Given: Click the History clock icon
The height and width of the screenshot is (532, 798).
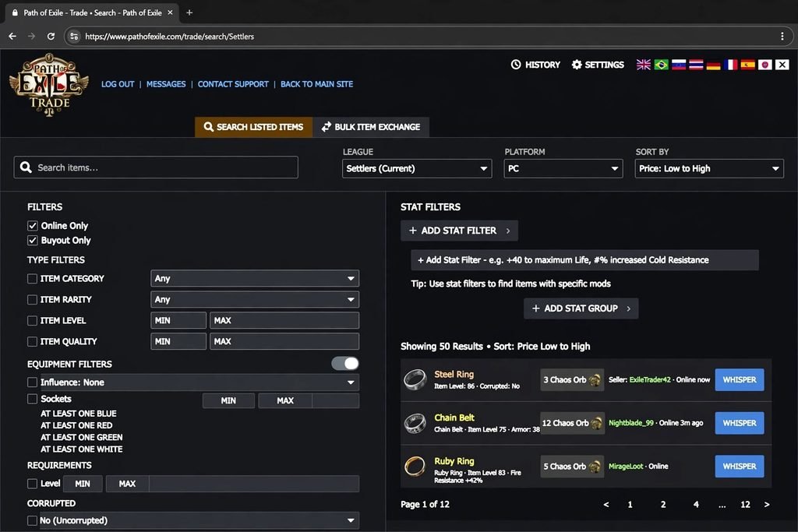Looking at the screenshot, I should (516, 65).
